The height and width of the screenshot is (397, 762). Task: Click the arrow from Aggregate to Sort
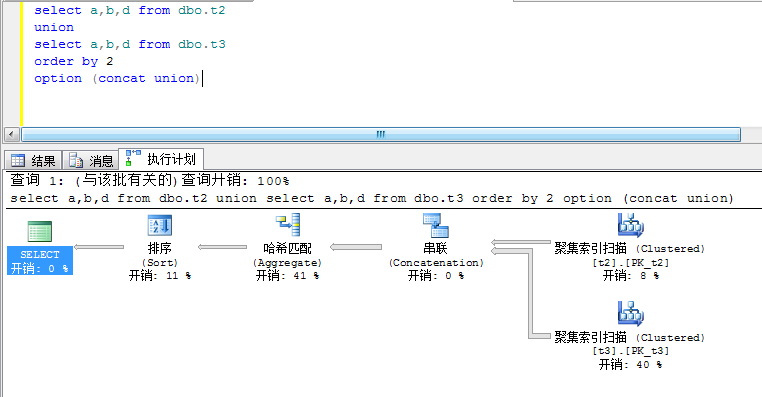coord(223,247)
